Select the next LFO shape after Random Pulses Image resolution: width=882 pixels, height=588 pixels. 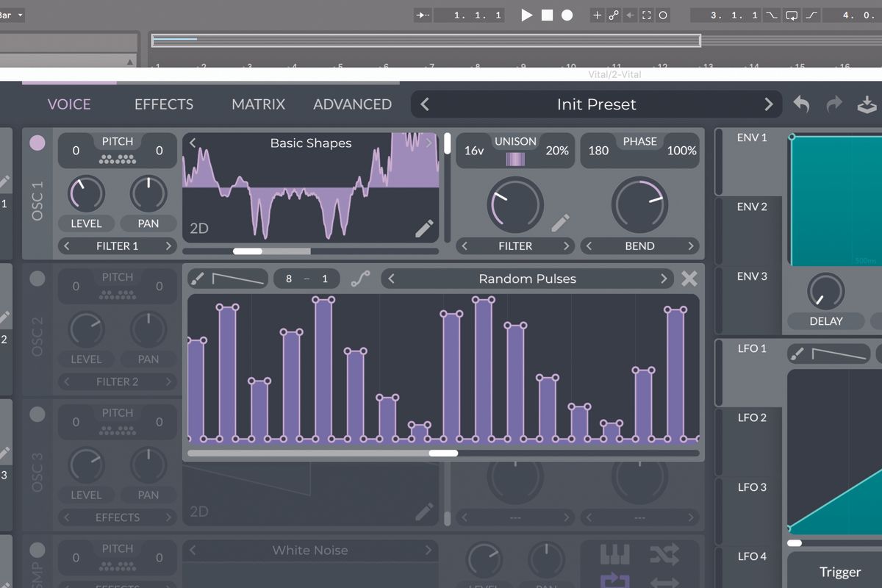663,279
